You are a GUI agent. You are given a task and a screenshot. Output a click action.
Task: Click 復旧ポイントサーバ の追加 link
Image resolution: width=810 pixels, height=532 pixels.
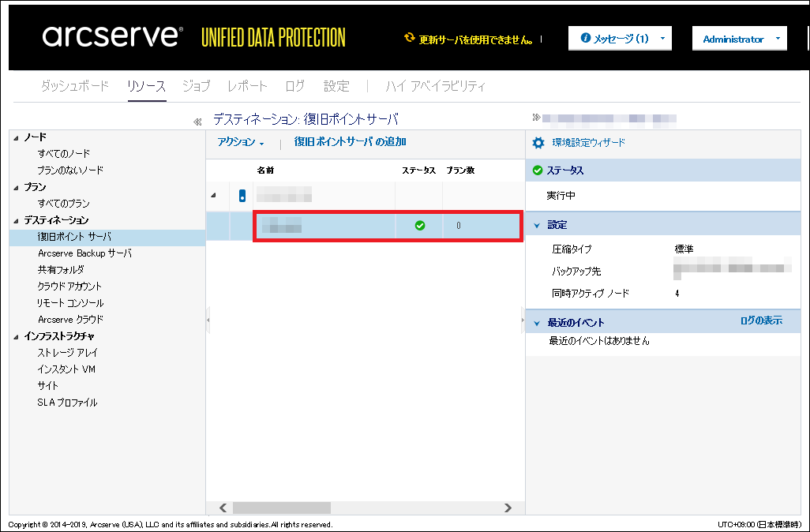click(x=351, y=141)
